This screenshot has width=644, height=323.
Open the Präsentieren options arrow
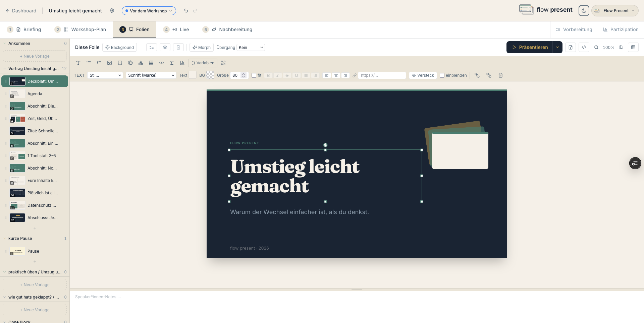coord(557,47)
